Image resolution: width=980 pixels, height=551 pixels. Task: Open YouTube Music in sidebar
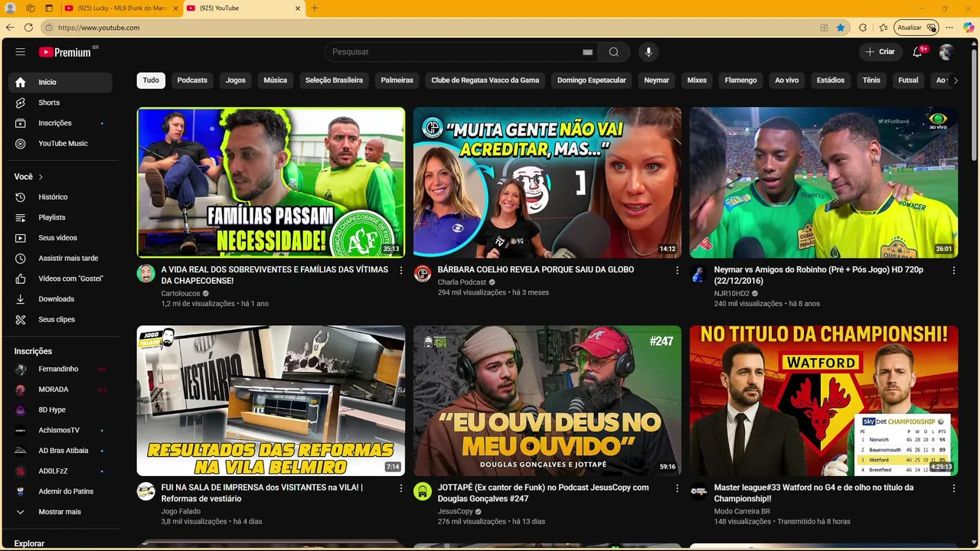[x=60, y=143]
